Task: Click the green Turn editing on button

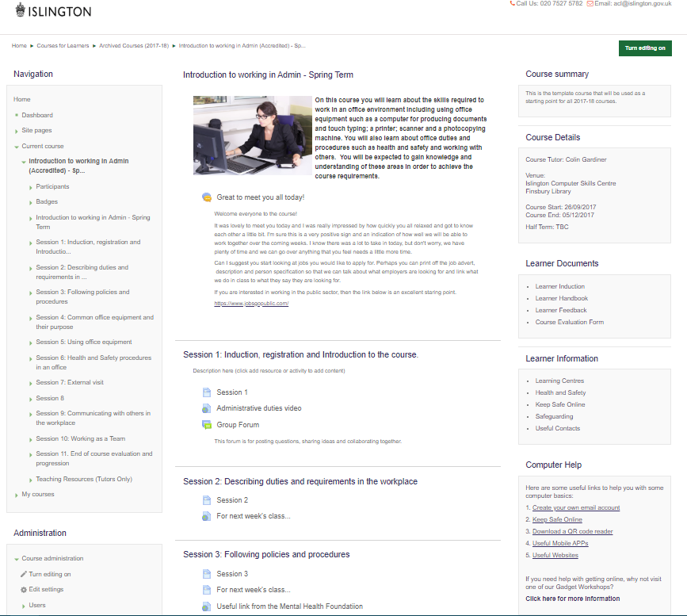Action: coord(645,48)
